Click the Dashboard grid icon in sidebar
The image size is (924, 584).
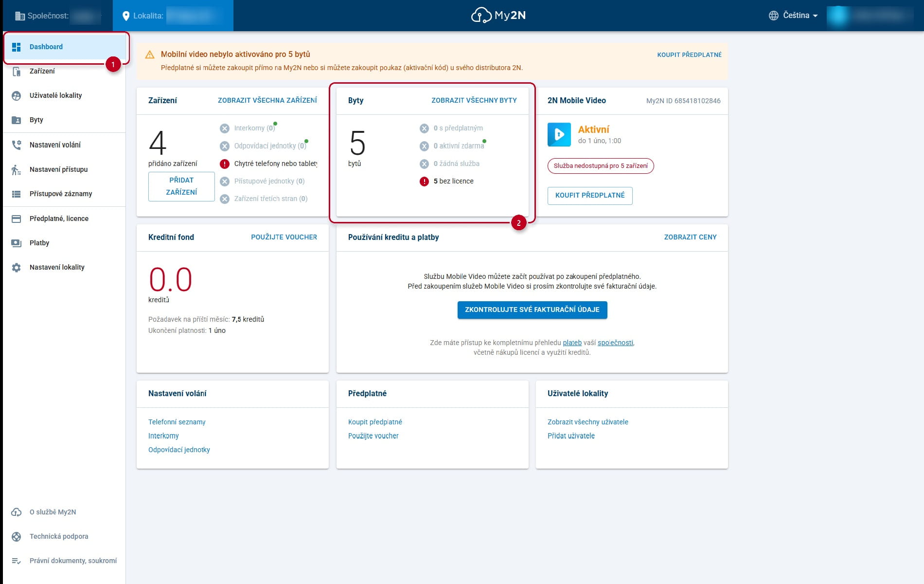tap(16, 47)
